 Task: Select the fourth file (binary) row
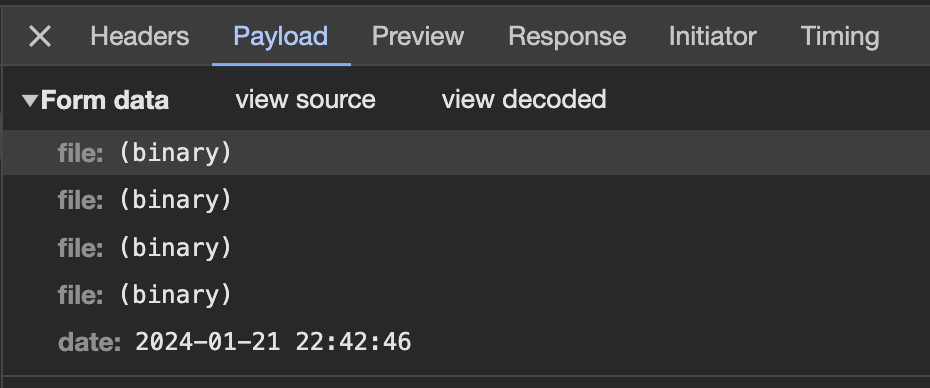point(466,295)
